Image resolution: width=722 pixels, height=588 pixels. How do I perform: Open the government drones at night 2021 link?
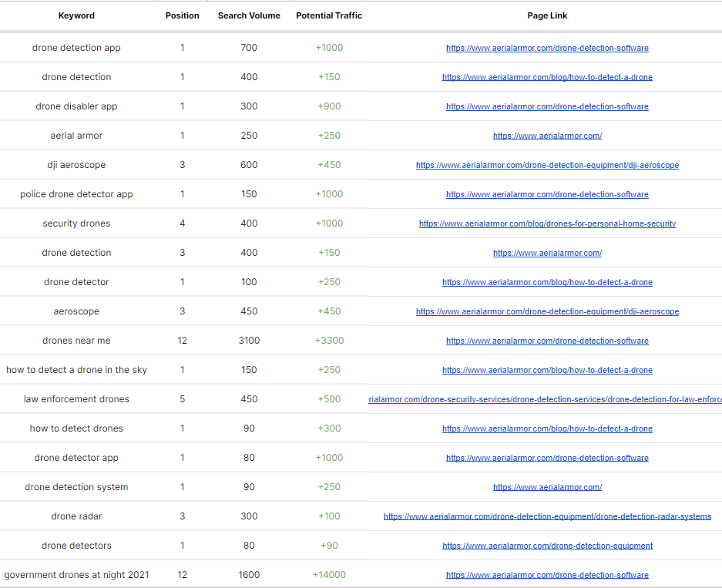click(x=547, y=575)
